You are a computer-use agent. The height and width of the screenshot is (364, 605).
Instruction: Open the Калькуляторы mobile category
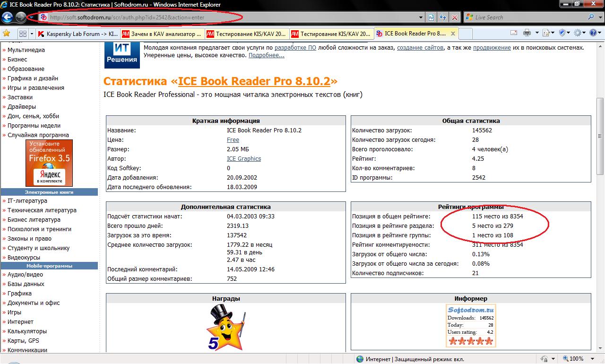(27, 331)
